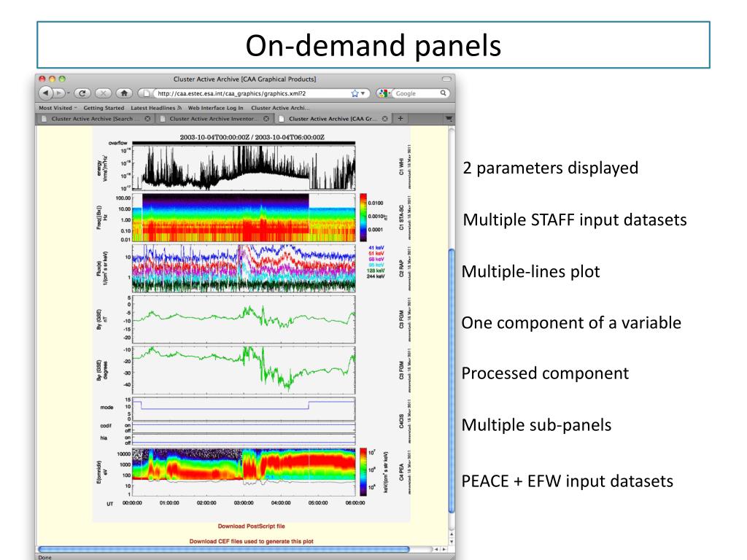This screenshot has height=560, width=747.
Task: Click the toolbar toggle pill in title bar
Action: (x=446, y=79)
